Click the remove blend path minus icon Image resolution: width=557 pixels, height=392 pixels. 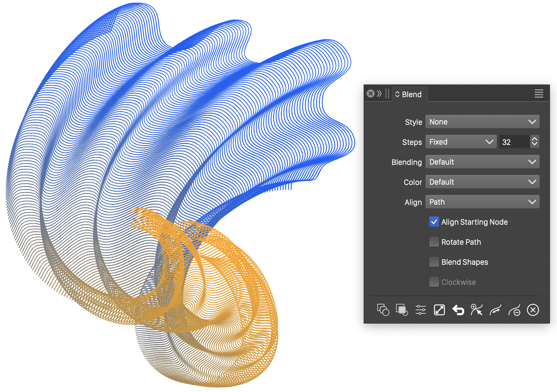coord(514,310)
